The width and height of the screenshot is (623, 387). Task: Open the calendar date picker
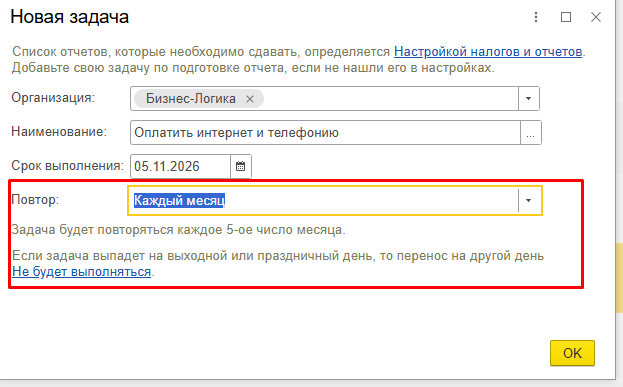coord(240,166)
